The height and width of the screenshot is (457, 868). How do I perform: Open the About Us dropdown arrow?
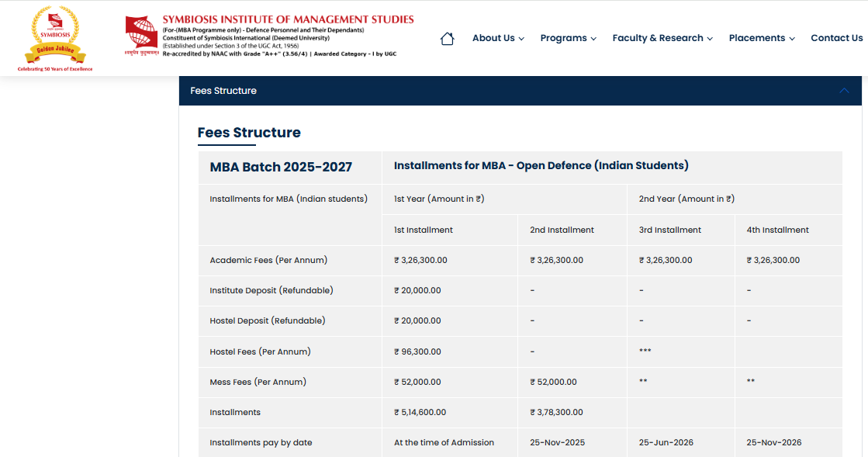tap(521, 38)
